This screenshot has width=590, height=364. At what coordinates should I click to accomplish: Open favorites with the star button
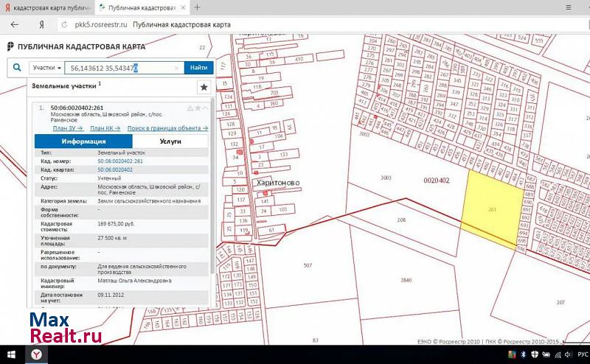click(204, 87)
